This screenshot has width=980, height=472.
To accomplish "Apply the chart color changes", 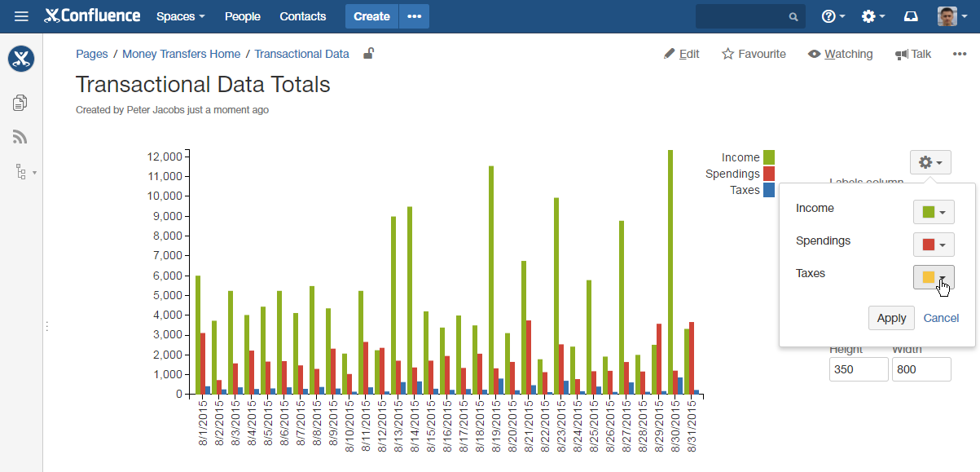I will (891, 318).
